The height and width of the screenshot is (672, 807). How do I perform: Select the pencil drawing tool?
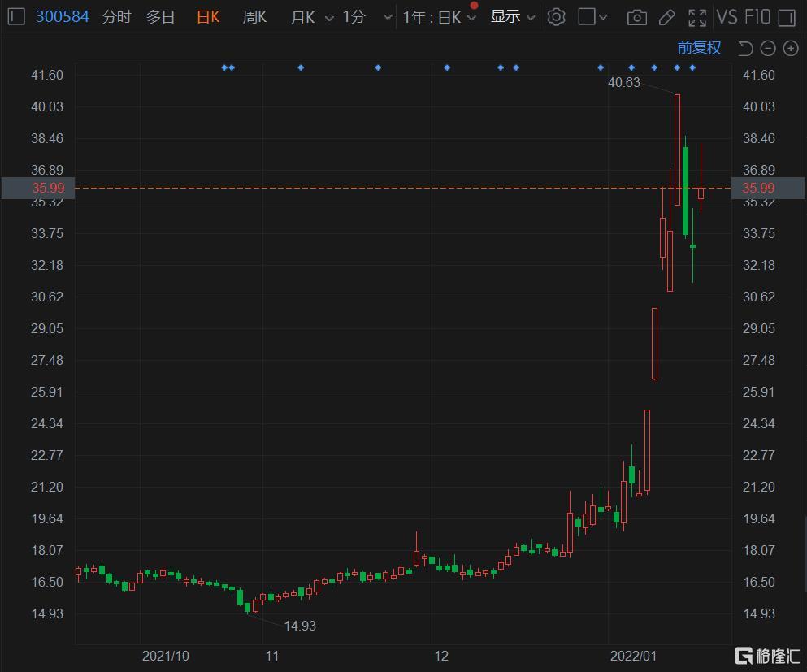(667, 18)
